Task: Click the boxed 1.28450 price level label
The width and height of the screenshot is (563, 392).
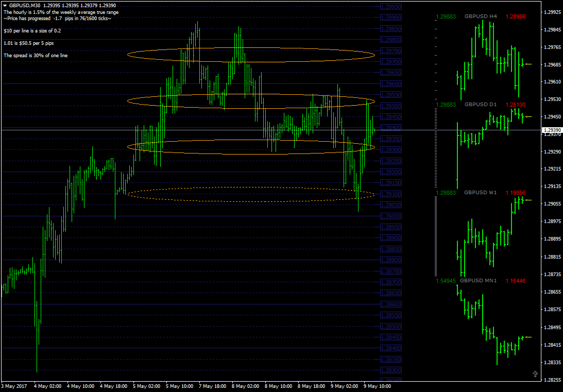Action: [x=391, y=337]
